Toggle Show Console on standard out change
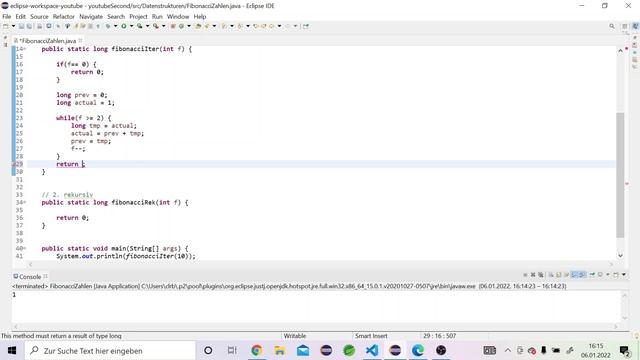The height and width of the screenshot is (360, 640). (x=575, y=275)
